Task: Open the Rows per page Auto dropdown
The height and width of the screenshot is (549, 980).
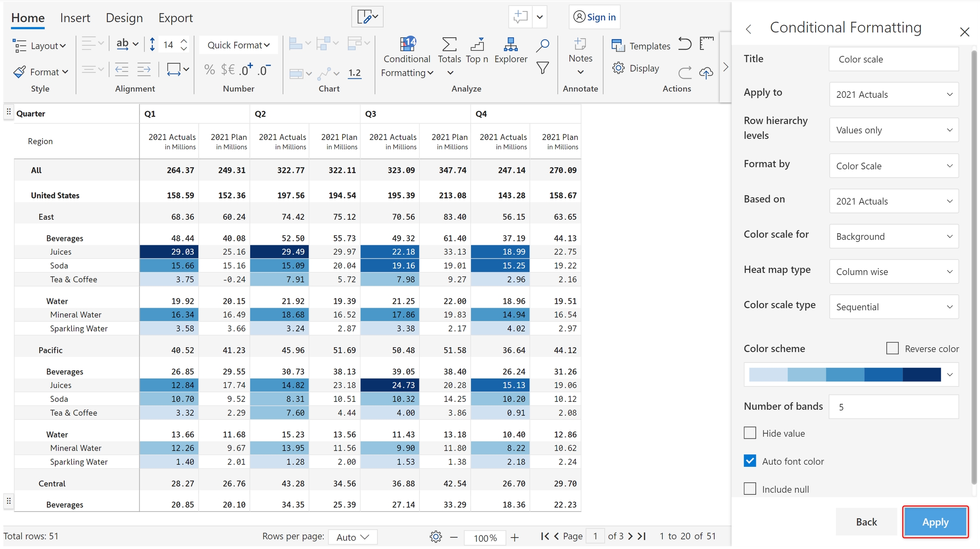Action: (352, 537)
